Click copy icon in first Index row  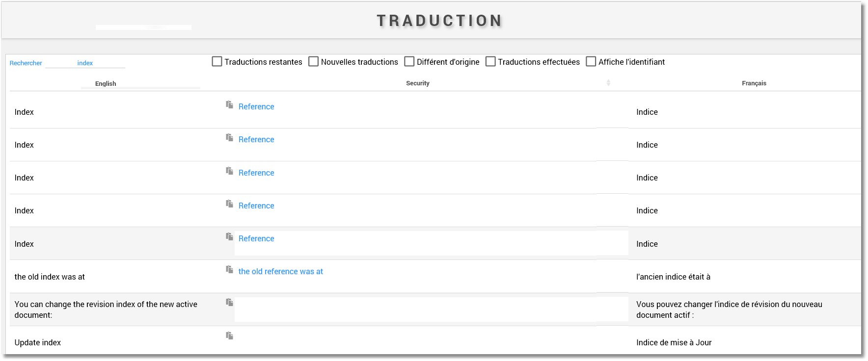[x=229, y=104]
